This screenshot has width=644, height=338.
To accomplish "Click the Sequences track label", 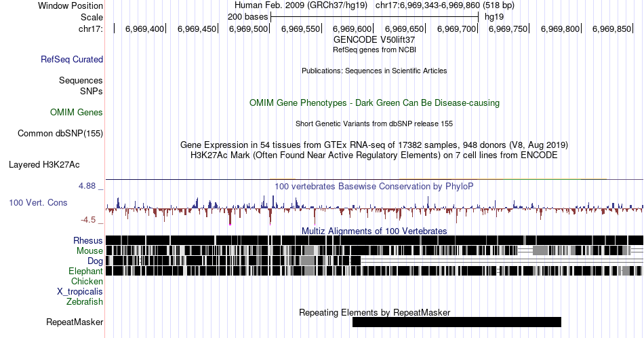I will tap(81, 80).
